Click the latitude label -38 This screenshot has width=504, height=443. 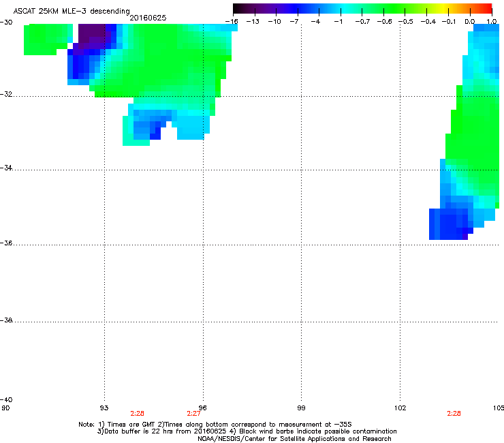pyautogui.click(x=6, y=320)
